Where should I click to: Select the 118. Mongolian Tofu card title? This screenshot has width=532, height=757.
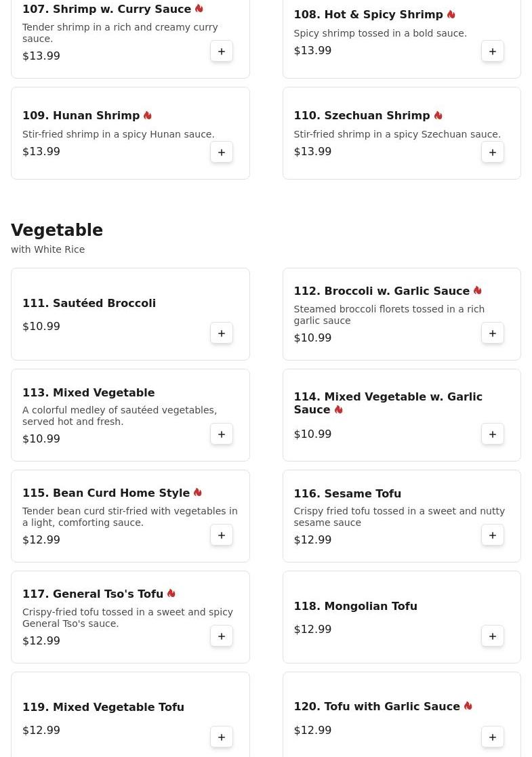(x=355, y=606)
